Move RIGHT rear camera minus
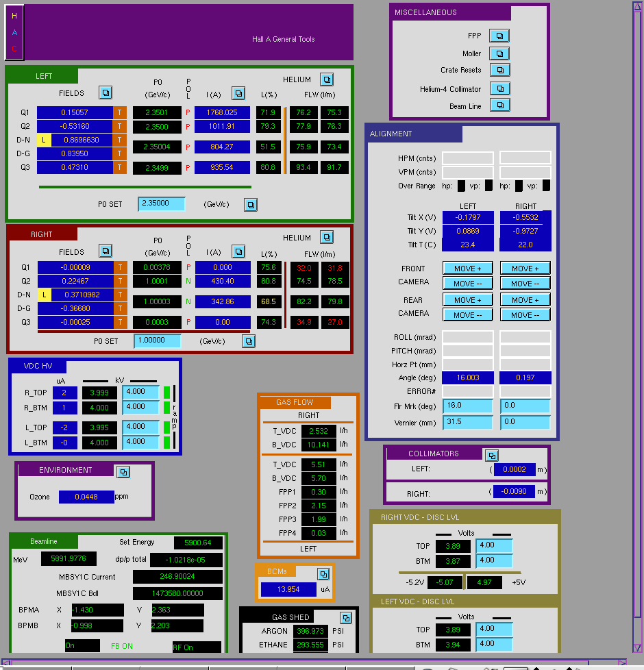Image resolution: width=644 pixels, height=670 pixels. 525,315
